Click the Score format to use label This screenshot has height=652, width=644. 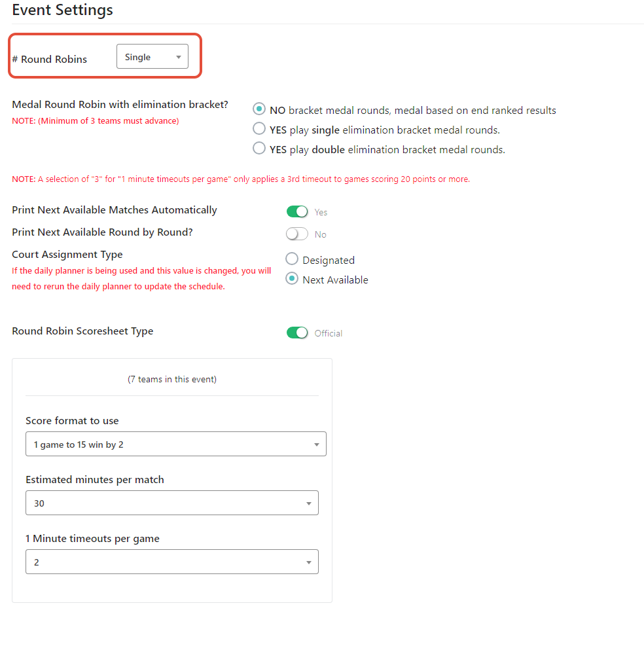coord(72,421)
